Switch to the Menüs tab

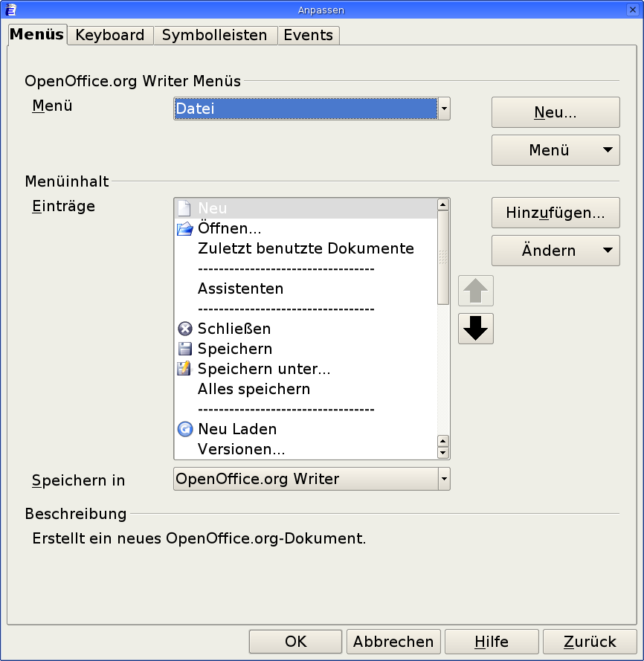tap(37, 34)
